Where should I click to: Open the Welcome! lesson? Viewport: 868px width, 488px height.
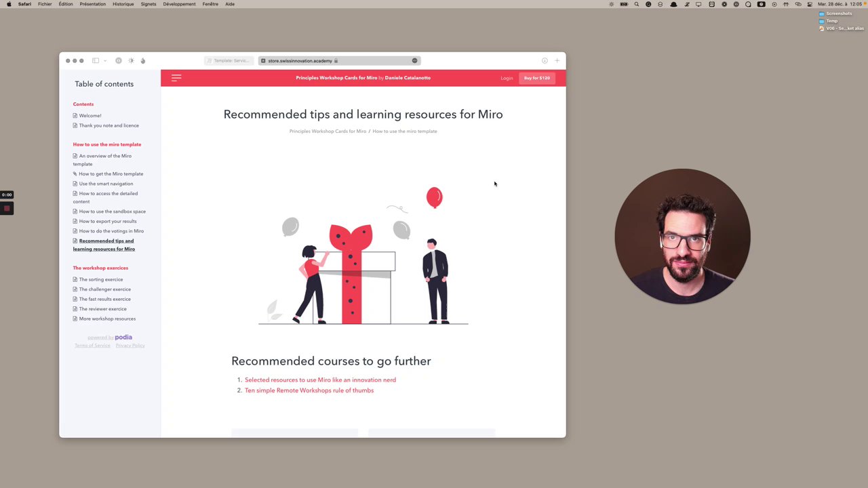coord(90,115)
